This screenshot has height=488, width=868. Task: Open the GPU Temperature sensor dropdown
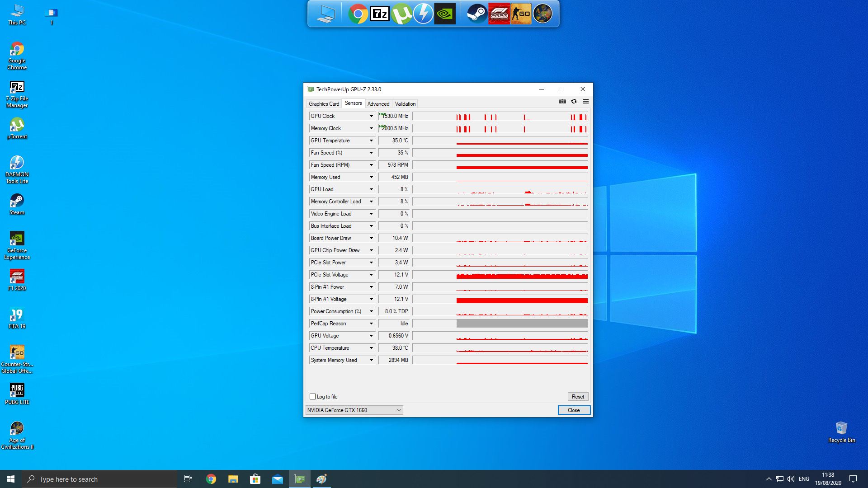pos(371,141)
